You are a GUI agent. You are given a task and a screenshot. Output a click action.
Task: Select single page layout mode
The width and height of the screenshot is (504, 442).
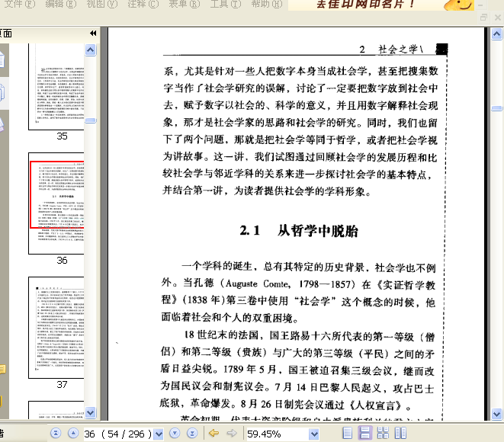click(x=347, y=433)
